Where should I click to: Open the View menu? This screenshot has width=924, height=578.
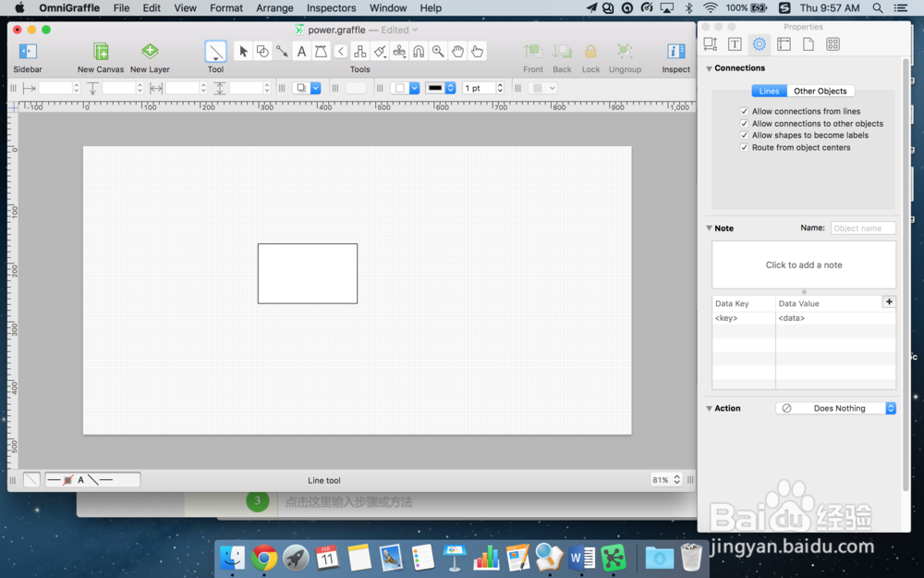point(185,7)
